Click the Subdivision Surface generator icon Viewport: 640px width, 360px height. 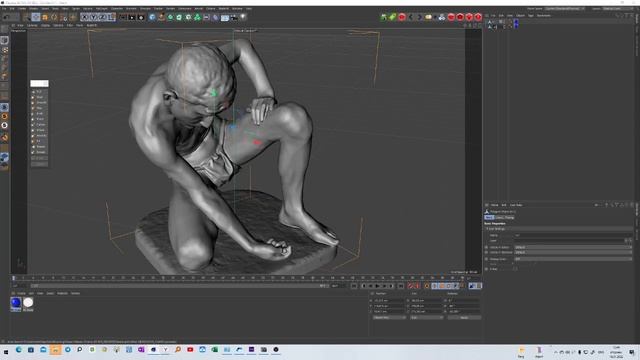point(170,17)
